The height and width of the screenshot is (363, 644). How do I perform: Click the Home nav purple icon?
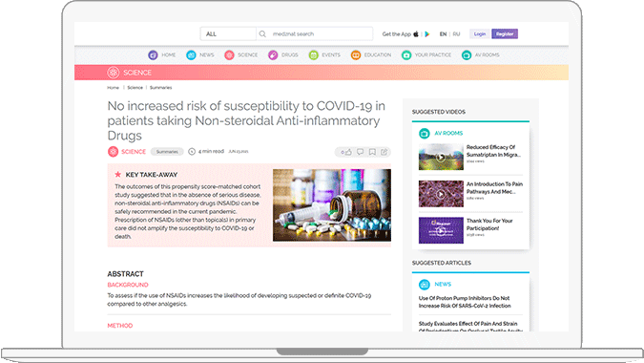(153, 54)
